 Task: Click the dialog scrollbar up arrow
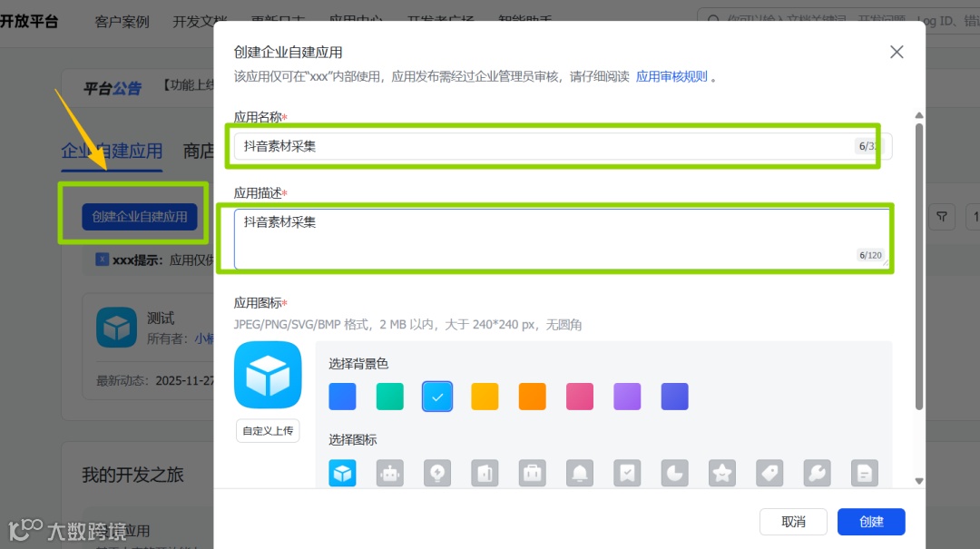[918, 115]
